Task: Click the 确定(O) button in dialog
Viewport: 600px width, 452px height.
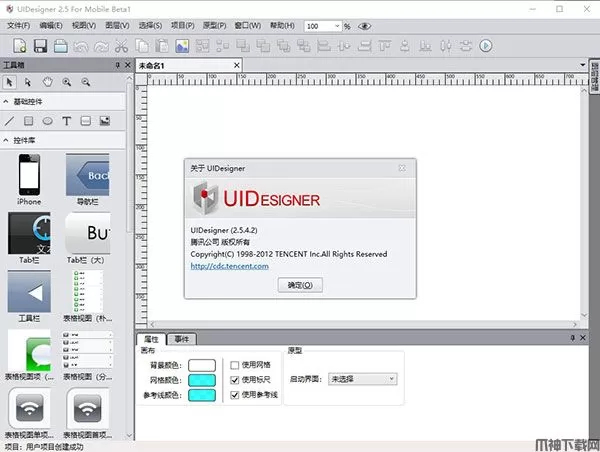Action: coord(299,285)
